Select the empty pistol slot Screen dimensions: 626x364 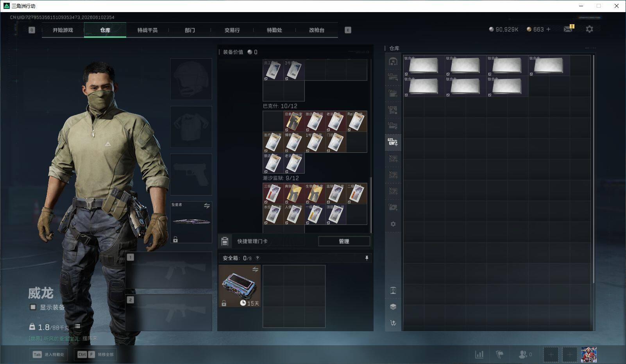191,174
